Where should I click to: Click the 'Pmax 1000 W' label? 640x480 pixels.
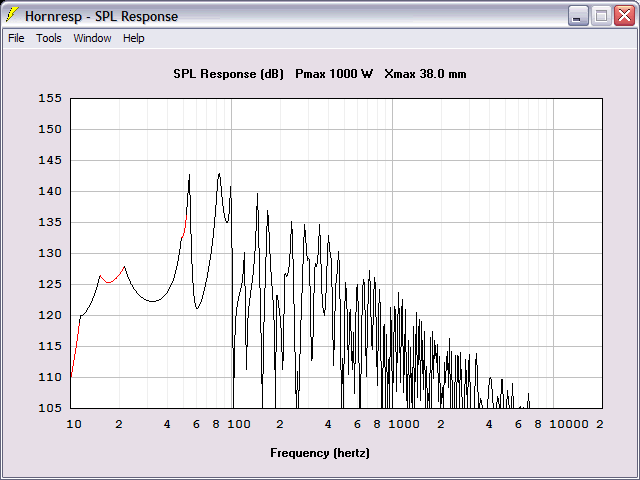[334, 74]
